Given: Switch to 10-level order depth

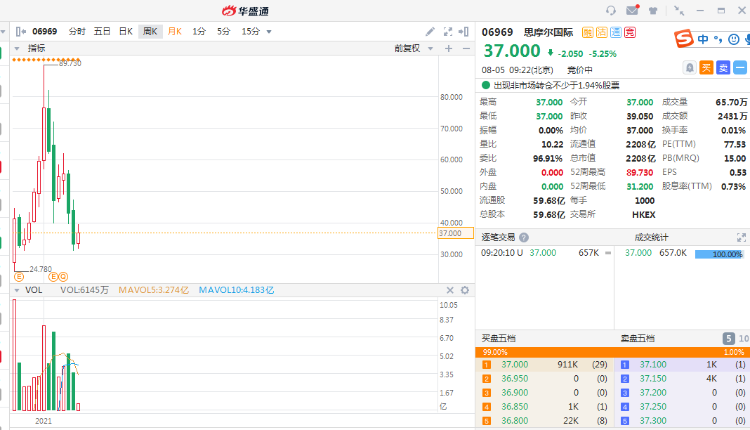Looking at the screenshot, I should (x=741, y=339).
